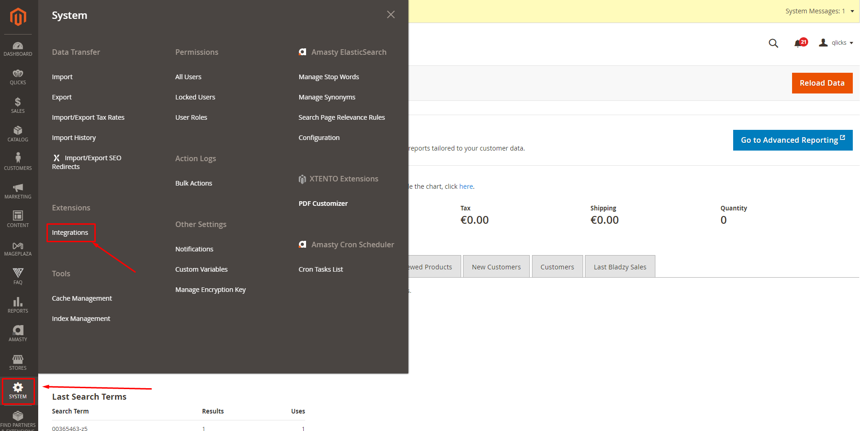The width and height of the screenshot is (868, 431).
Task: Open the Reports sidebar menu
Action: coord(18,306)
